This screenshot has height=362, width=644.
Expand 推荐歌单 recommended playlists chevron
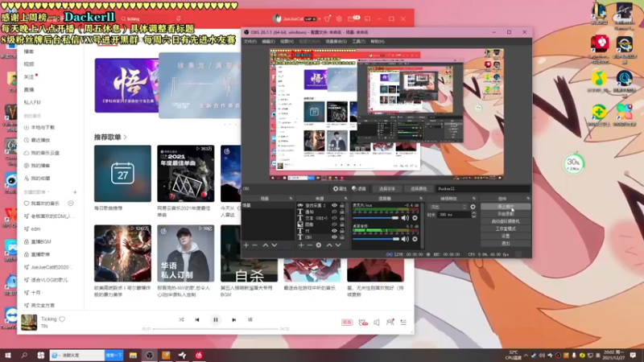126,137
